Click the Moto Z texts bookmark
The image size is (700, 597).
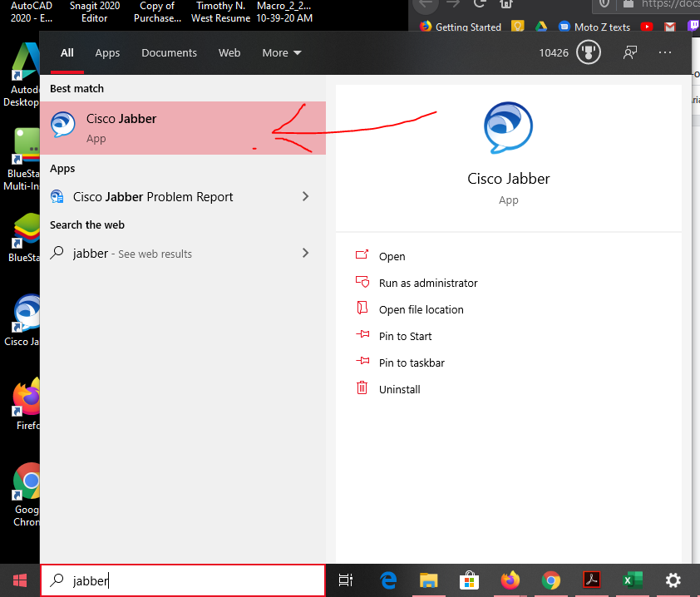pyautogui.click(x=594, y=27)
